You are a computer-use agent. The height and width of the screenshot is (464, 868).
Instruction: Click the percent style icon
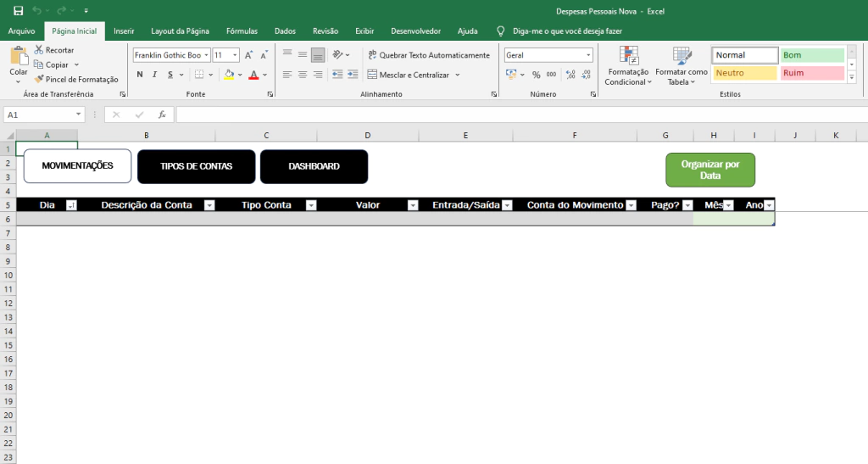536,75
